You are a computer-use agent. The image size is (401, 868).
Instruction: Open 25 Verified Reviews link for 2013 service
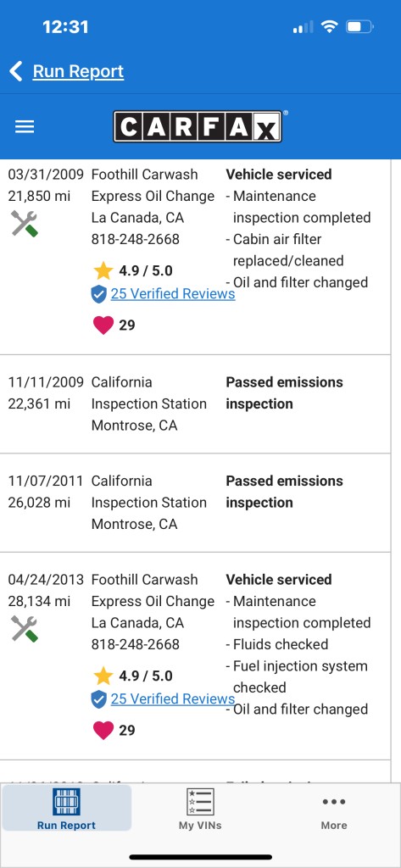coord(173,699)
